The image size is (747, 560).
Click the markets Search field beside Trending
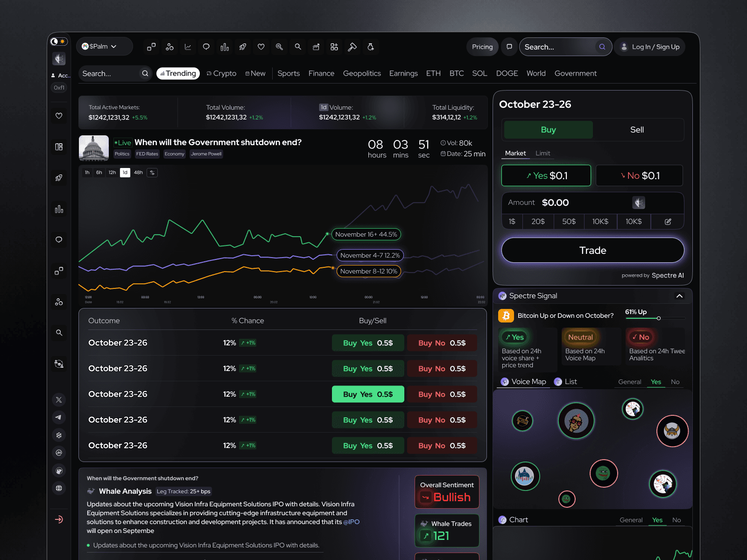pyautogui.click(x=115, y=74)
